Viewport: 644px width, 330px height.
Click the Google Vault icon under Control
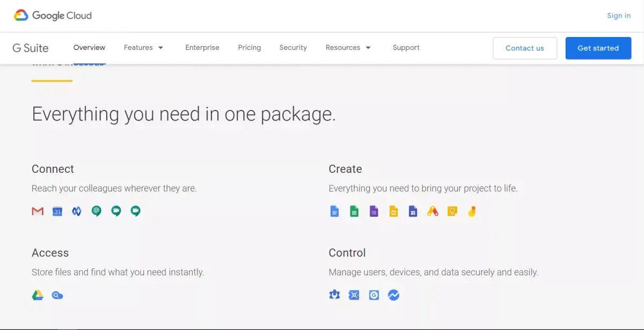[x=354, y=295]
